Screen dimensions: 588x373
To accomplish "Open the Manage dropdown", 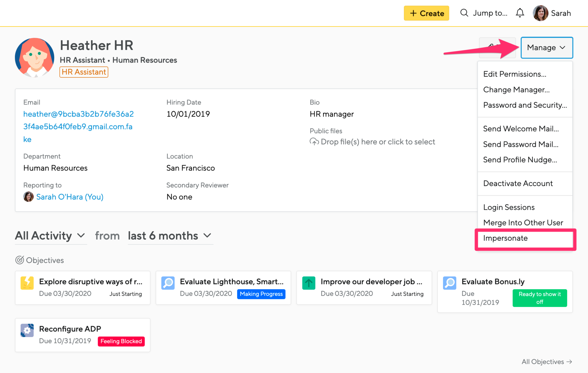I will (546, 48).
